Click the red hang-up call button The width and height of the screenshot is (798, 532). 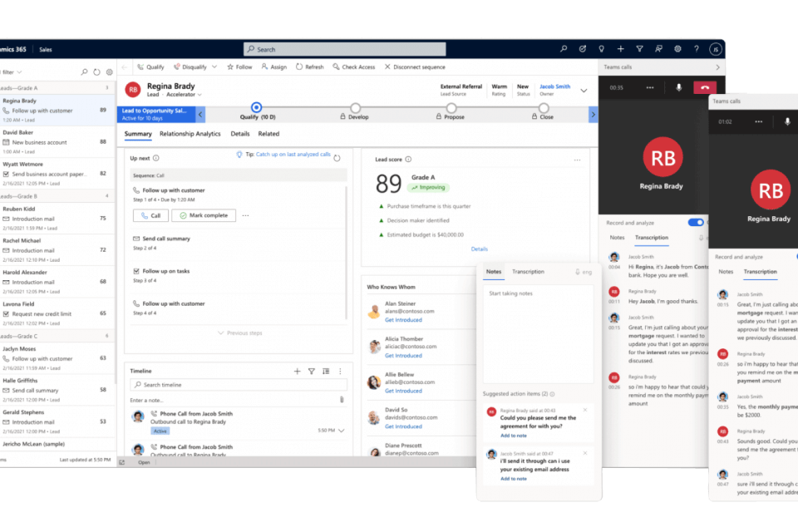pyautogui.click(x=704, y=87)
